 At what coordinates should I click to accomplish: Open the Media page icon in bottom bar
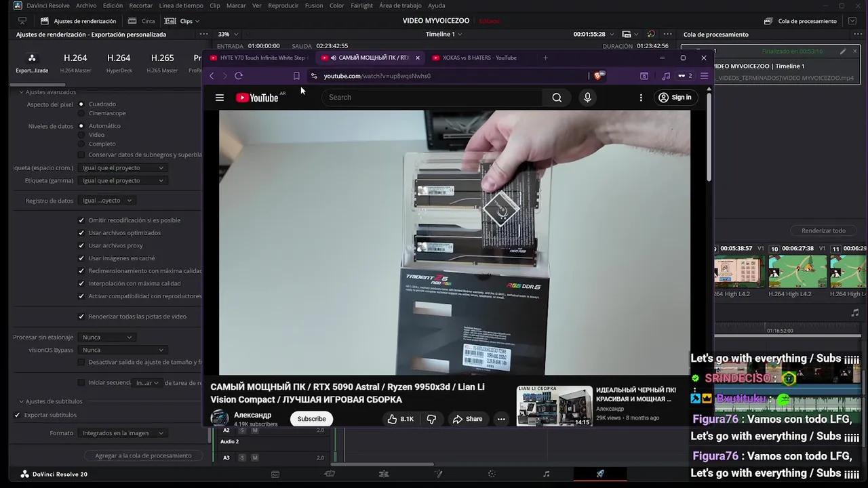pos(275,474)
